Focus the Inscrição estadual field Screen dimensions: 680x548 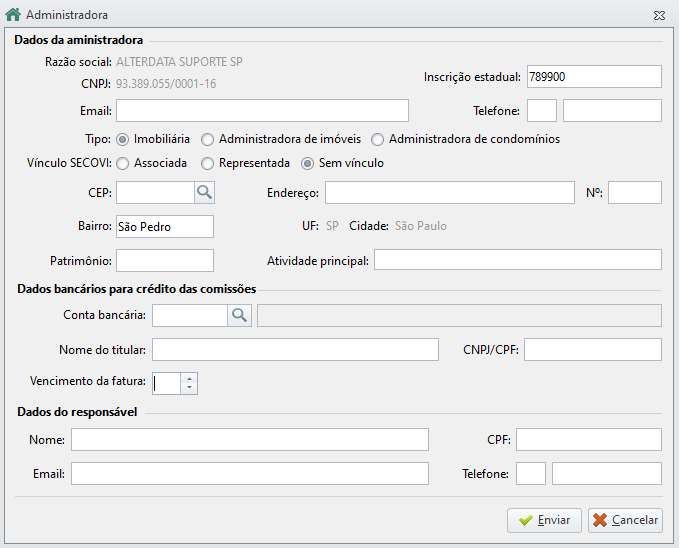click(594, 77)
